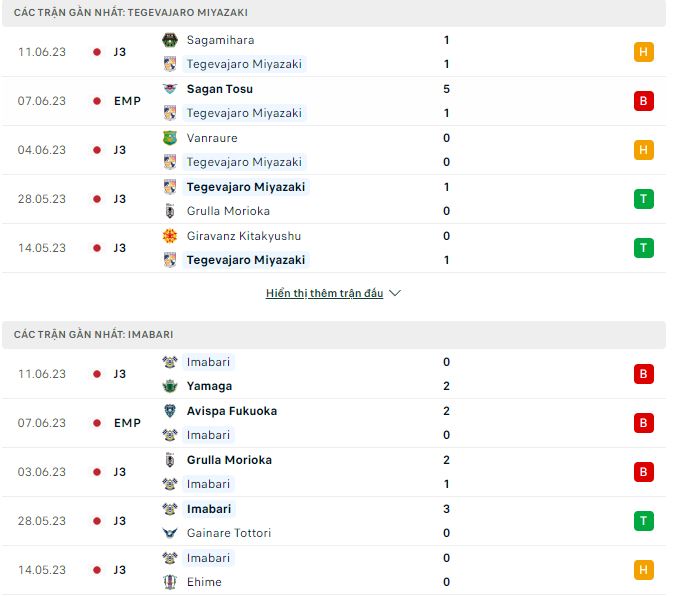Click the Yamaga green crest icon
This screenshot has height=597, width=675.
tap(169, 386)
